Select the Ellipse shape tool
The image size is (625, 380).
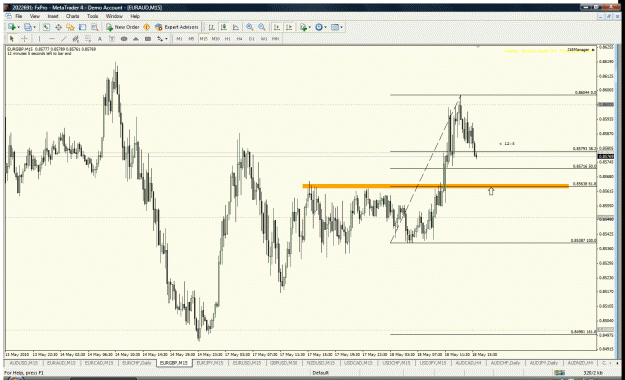[x=124, y=39]
